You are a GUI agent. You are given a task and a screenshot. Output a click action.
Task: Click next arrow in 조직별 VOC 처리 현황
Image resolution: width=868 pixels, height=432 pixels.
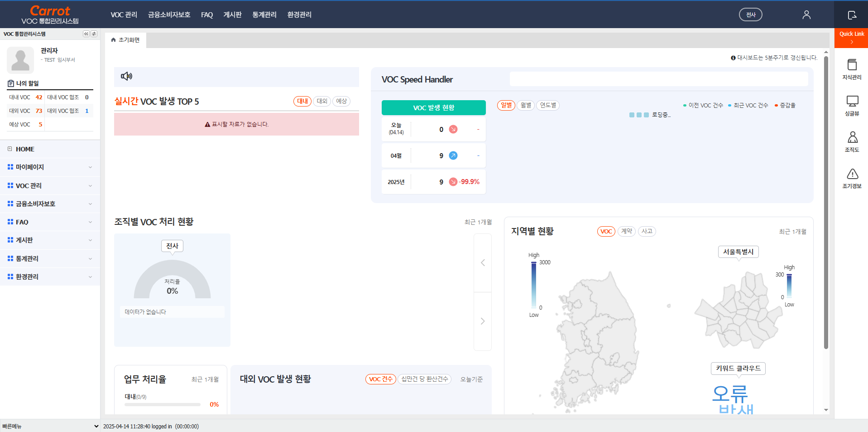click(x=483, y=321)
